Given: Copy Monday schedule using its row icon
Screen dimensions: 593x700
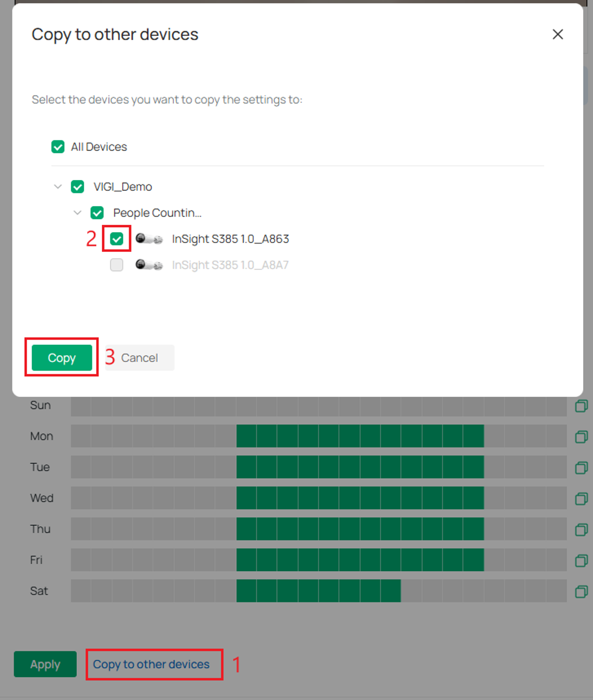Looking at the screenshot, I should [x=581, y=437].
